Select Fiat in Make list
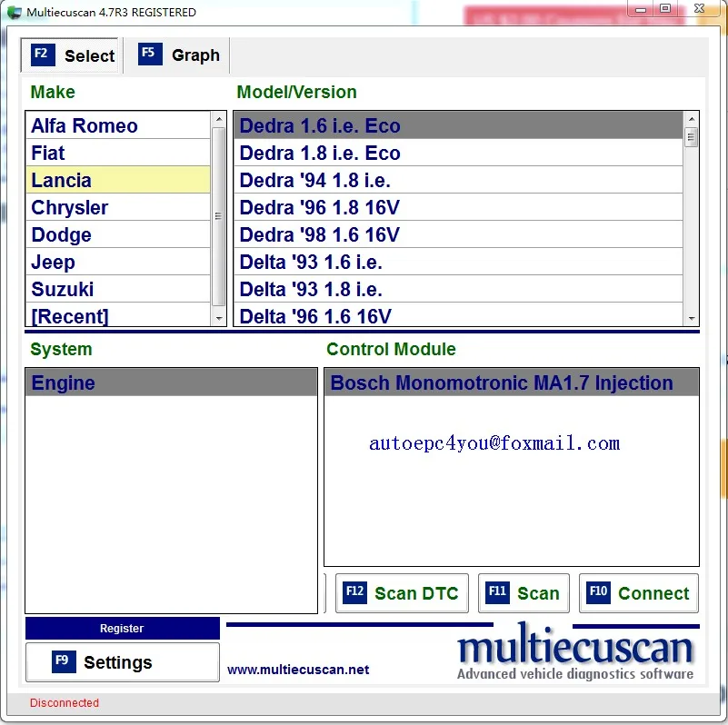Image resolution: width=728 pixels, height=725 pixels. pos(118,153)
